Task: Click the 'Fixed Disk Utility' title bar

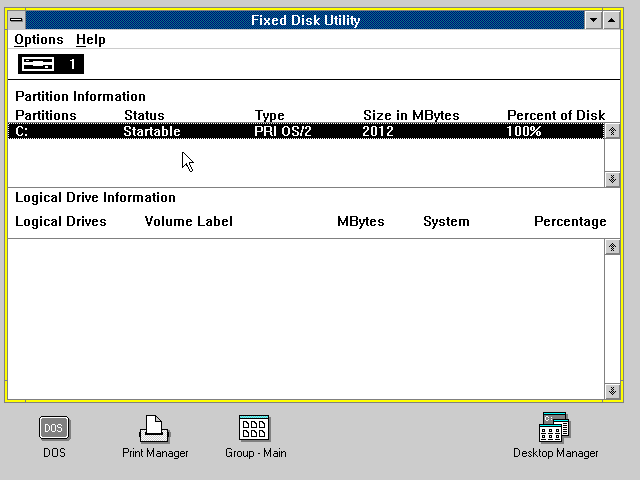Action: tap(305, 20)
